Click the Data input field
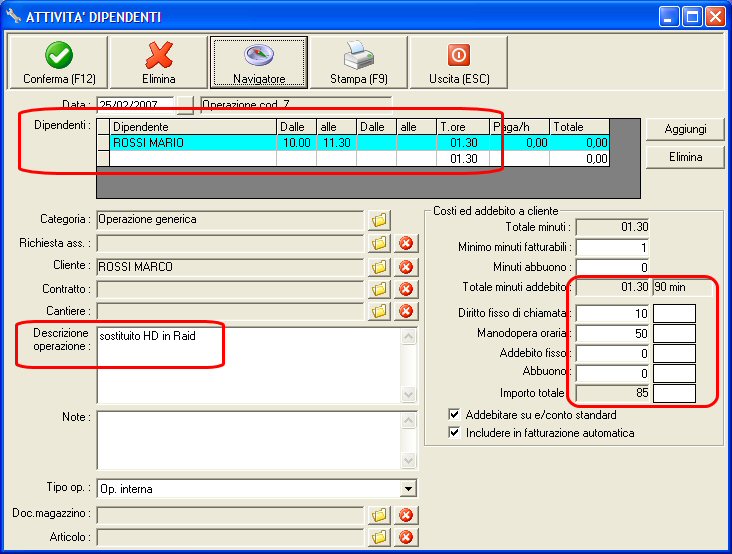Viewport: 732px width, 554px height. click(135, 105)
